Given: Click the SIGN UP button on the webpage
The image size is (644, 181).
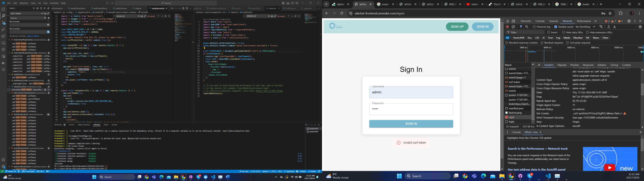Looking at the screenshot, I should pos(457,27).
